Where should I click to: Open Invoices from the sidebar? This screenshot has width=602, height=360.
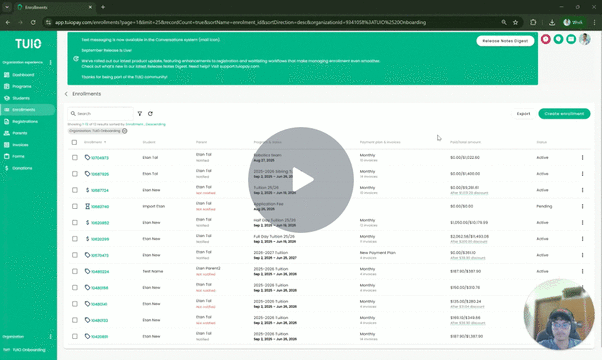[20, 145]
